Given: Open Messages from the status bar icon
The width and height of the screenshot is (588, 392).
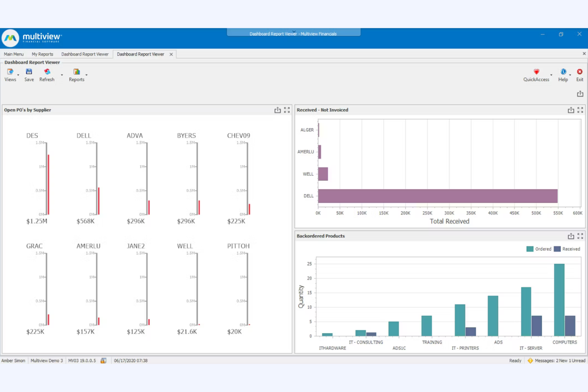Looking at the screenshot, I should [530, 361].
